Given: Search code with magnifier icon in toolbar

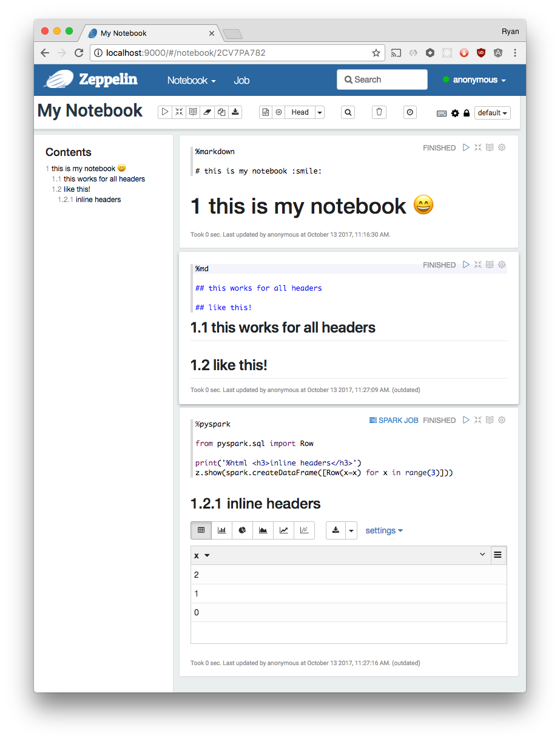Looking at the screenshot, I should [x=348, y=112].
